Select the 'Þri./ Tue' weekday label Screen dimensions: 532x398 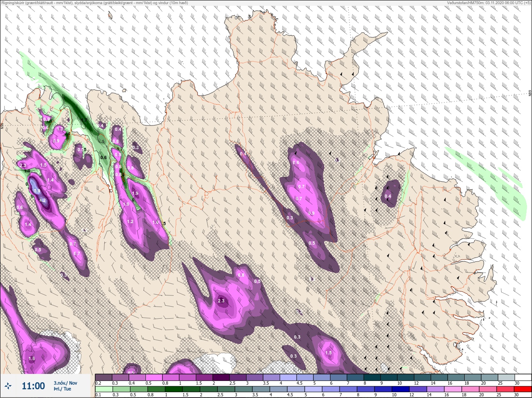pos(62,389)
